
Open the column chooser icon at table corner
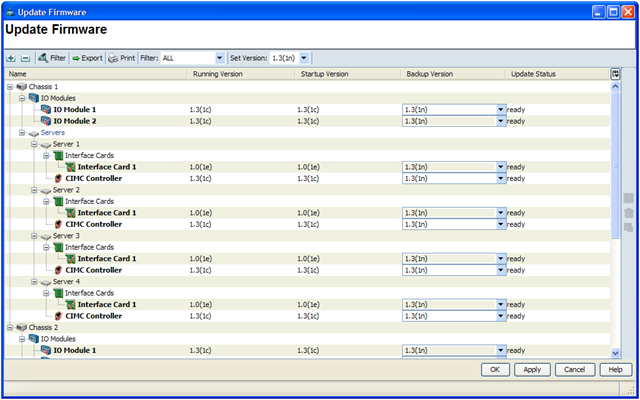615,74
